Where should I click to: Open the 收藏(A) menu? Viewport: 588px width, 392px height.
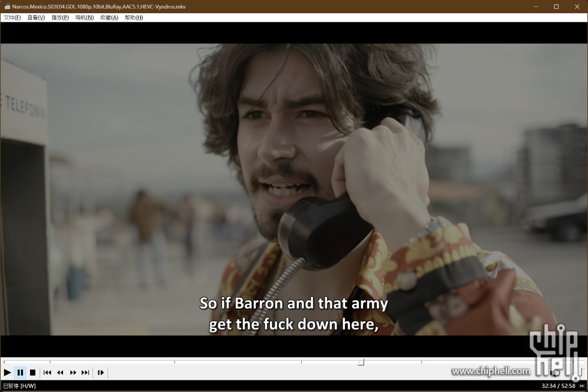(109, 17)
